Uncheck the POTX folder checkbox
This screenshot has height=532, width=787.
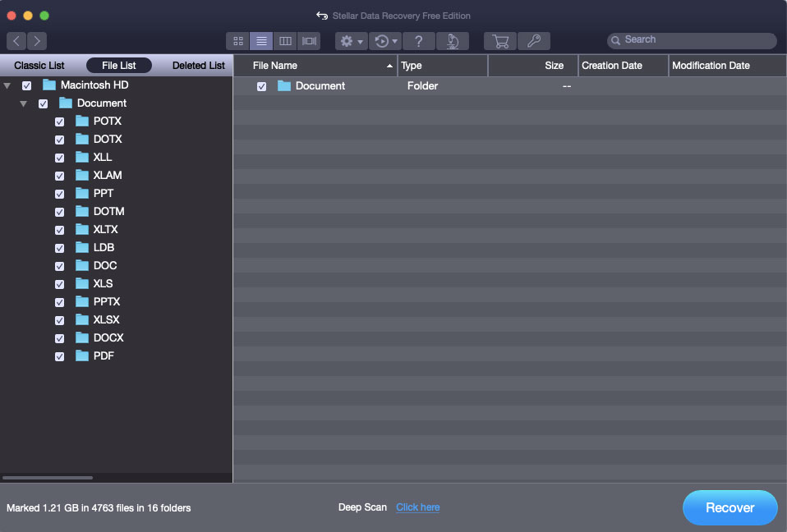click(x=59, y=122)
